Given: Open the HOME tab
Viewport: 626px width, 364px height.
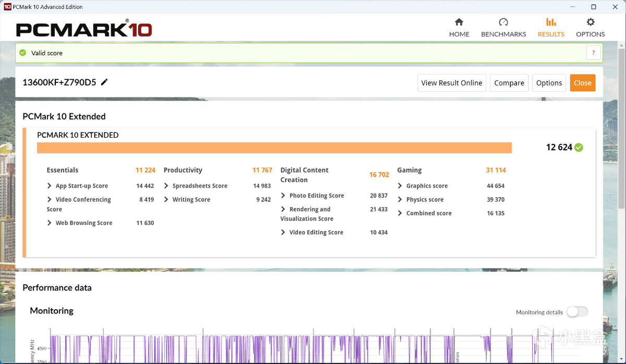Looking at the screenshot, I should (459, 28).
